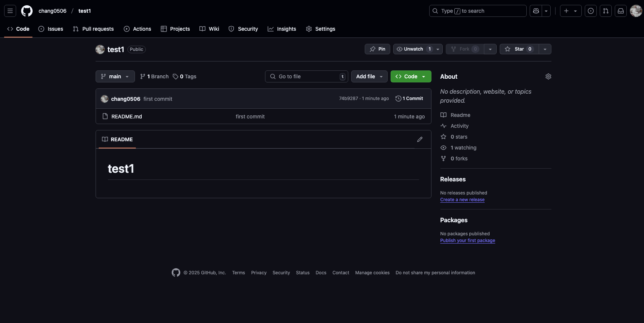View the 0 forks link
644x323 pixels.
coord(454,159)
